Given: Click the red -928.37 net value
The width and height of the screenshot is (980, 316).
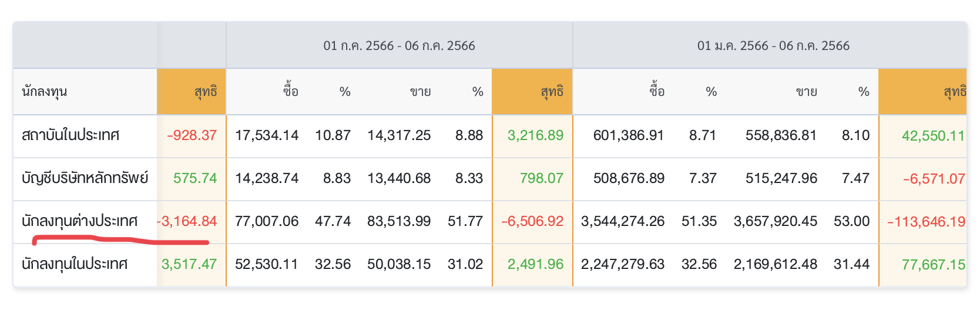Looking at the screenshot, I should coord(192,135).
